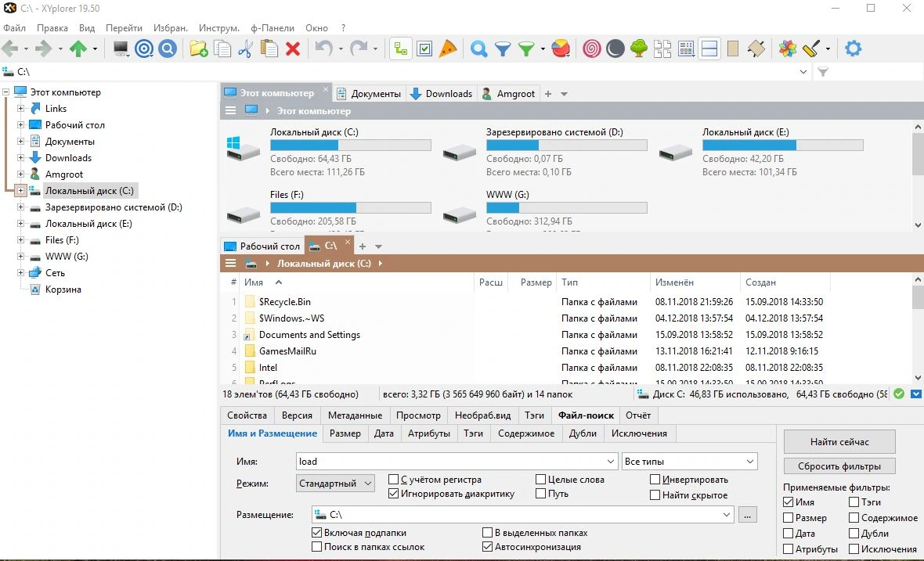Click the paint roller toolbar icon

pyautogui.click(x=811, y=49)
